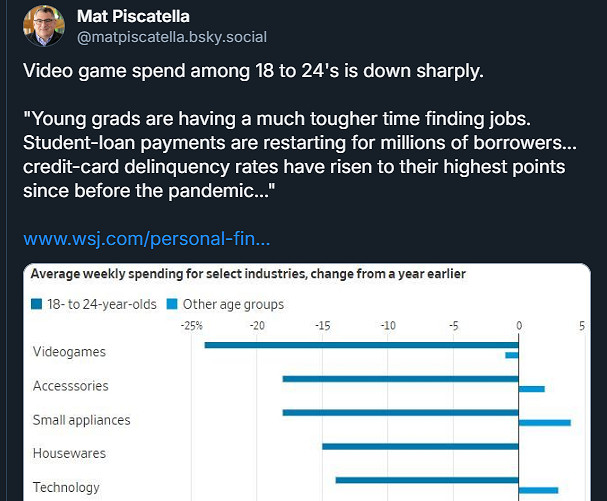Open the www.wsj.com article link
Screen dimensions: 607x501
pyautogui.click(x=147, y=240)
